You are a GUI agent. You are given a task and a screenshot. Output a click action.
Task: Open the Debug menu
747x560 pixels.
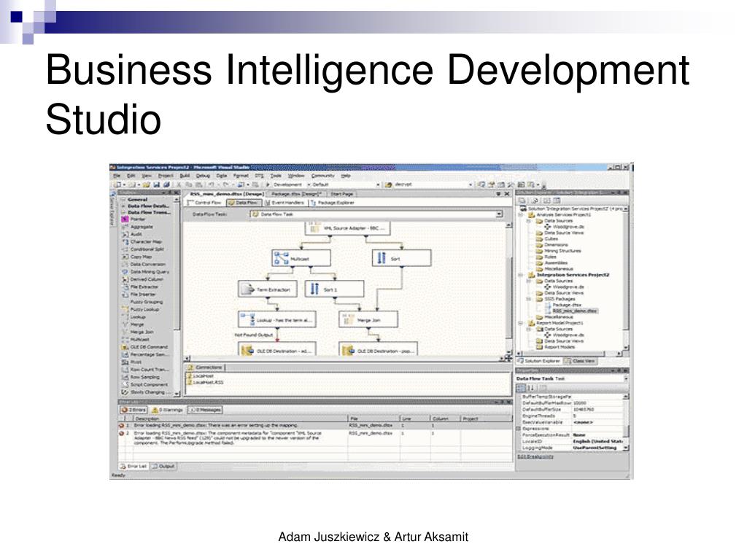(x=203, y=176)
